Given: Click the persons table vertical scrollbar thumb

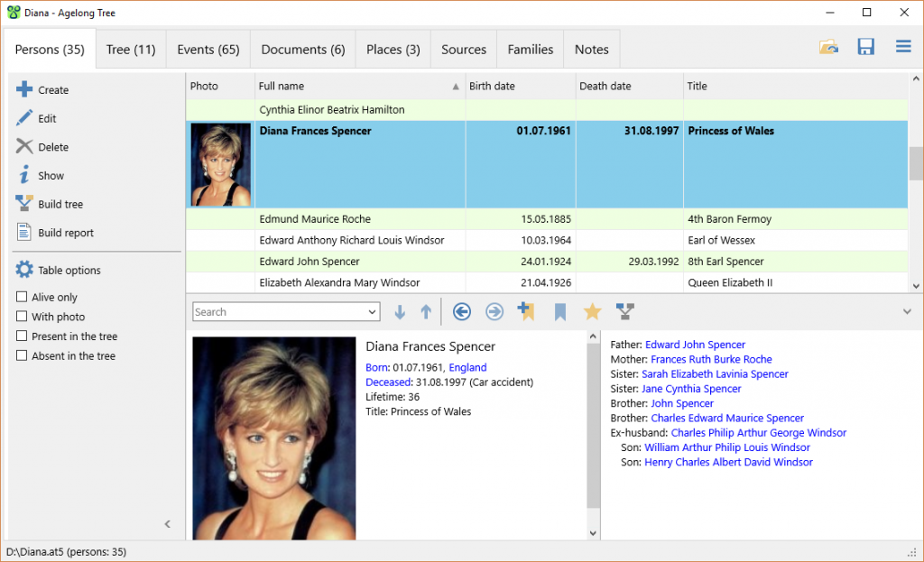Looking at the screenshot, I should 915,163.
